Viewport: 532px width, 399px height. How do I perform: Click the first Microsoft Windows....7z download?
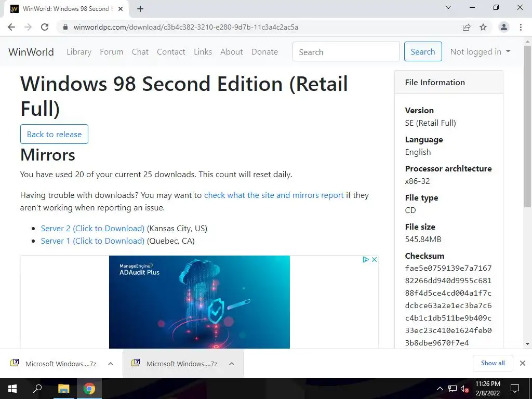click(x=61, y=364)
